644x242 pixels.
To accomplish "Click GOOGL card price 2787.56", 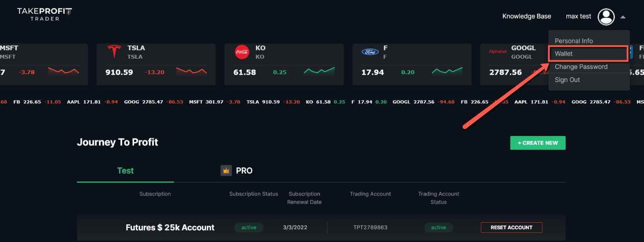I will tap(505, 72).
